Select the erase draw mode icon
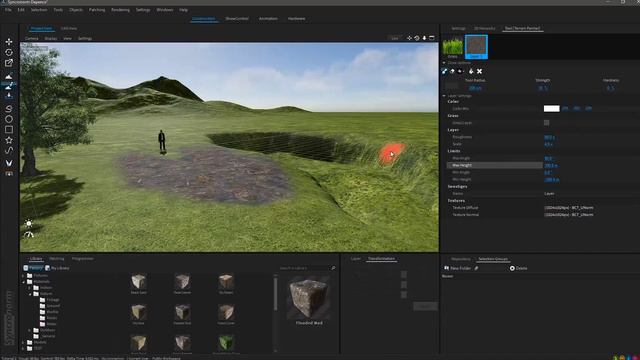The image size is (640, 360). pyautogui.click(x=452, y=71)
